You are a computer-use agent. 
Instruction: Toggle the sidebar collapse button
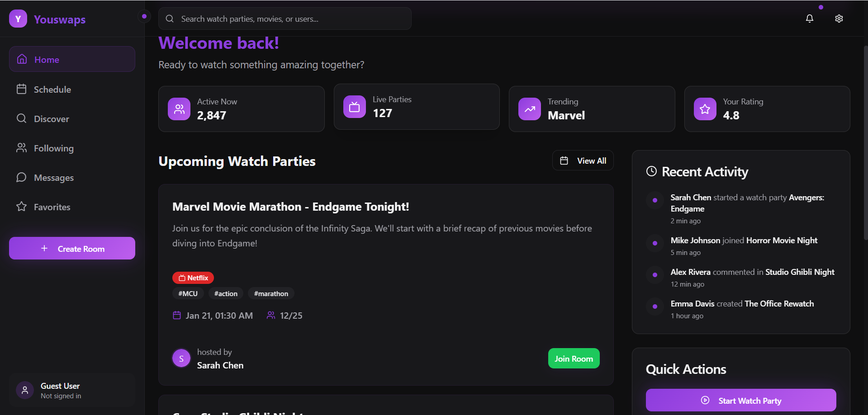tap(144, 17)
